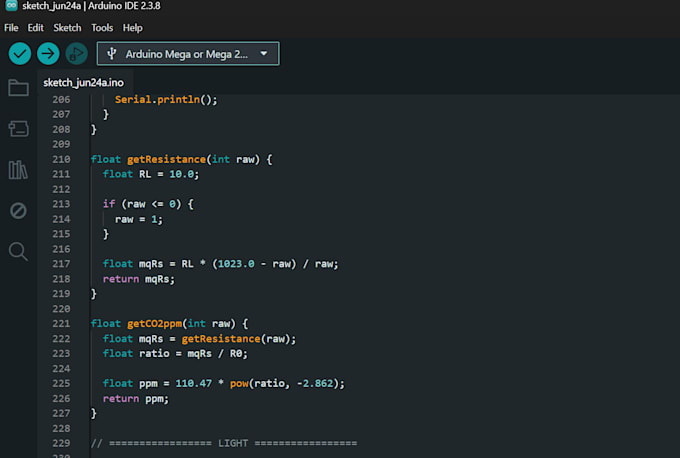Start the debugger with the Debug button

76,54
